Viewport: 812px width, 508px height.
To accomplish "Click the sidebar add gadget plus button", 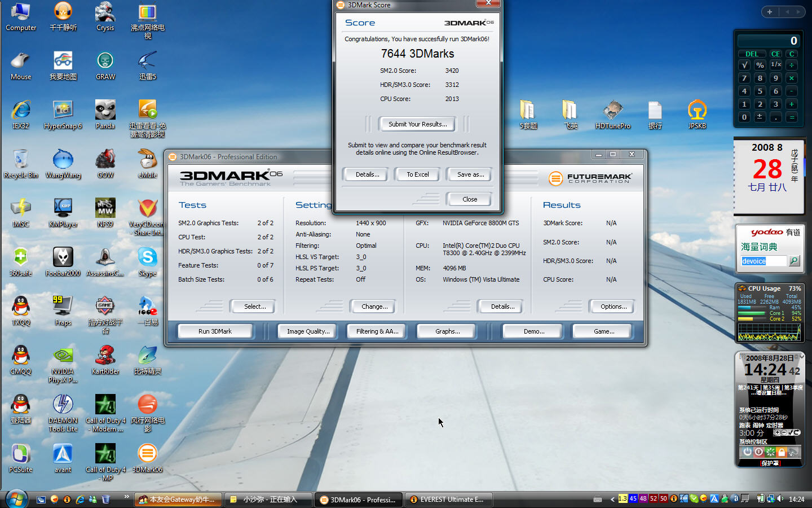I will [x=769, y=12].
